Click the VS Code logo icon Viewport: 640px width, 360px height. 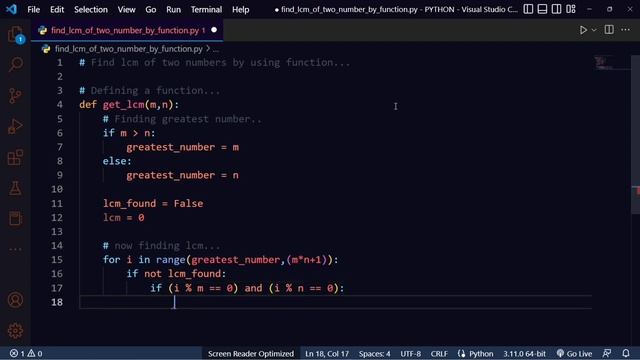coord(11,9)
